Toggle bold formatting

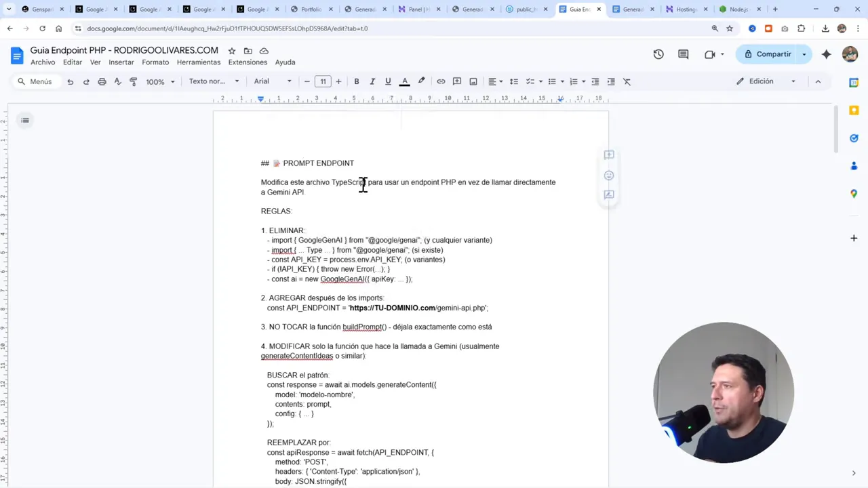pos(356,81)
